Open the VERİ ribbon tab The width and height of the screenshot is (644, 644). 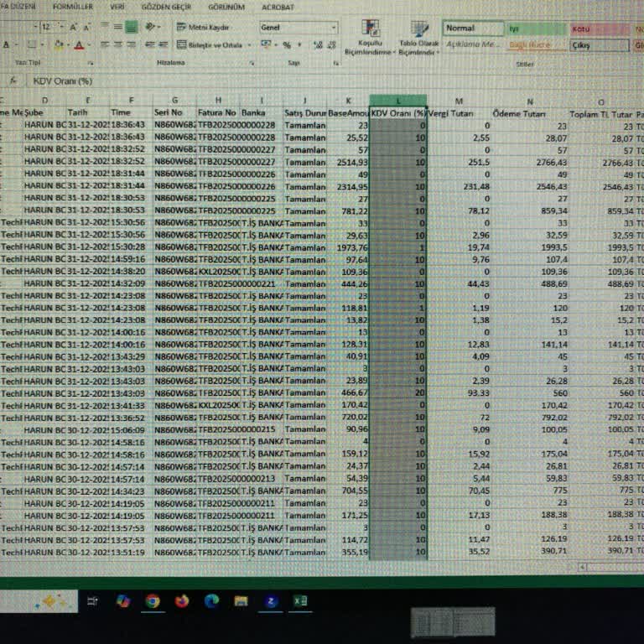point(117,7)
